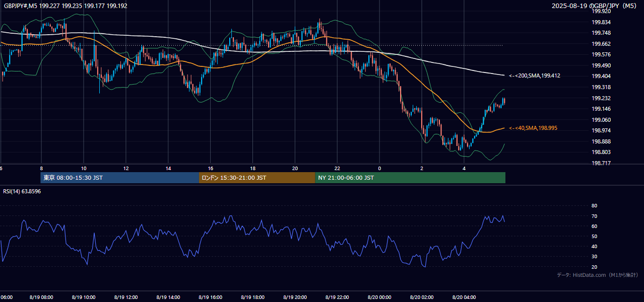Click the 199.662 price axis label
Image resolution: width=644 pixels, height=302 pixels.
pos(602,44)
